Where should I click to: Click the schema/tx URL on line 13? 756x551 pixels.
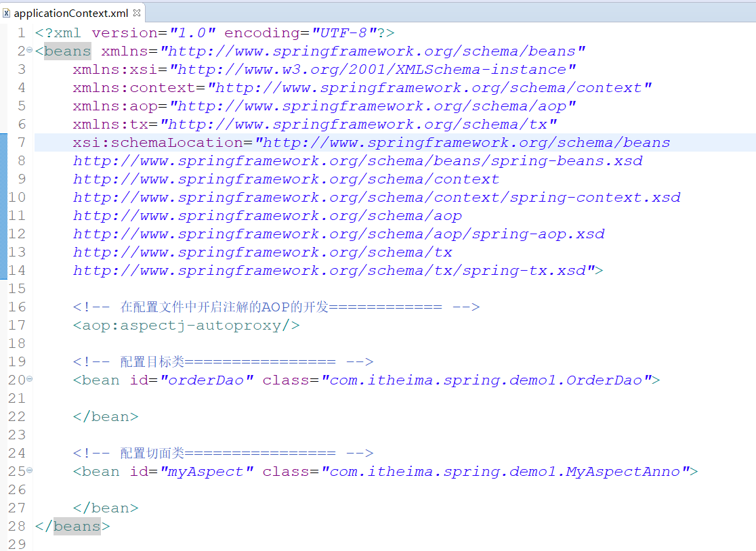[x=262, y=252]
